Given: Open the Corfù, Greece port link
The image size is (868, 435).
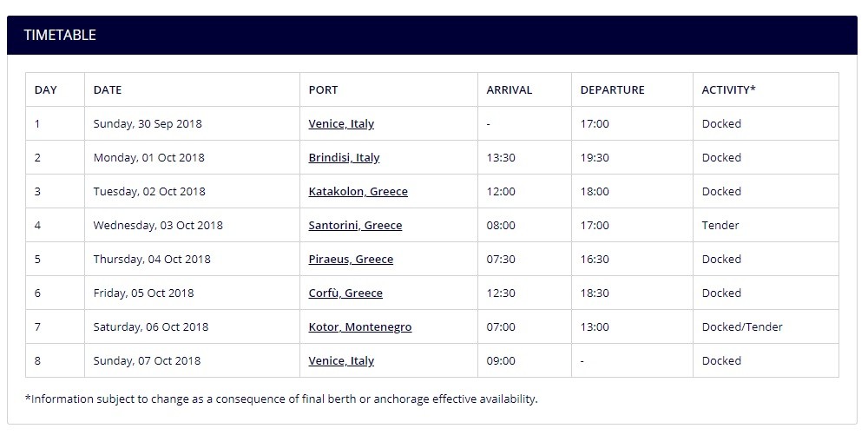Looking at the screenshot, I should point(345,293).
